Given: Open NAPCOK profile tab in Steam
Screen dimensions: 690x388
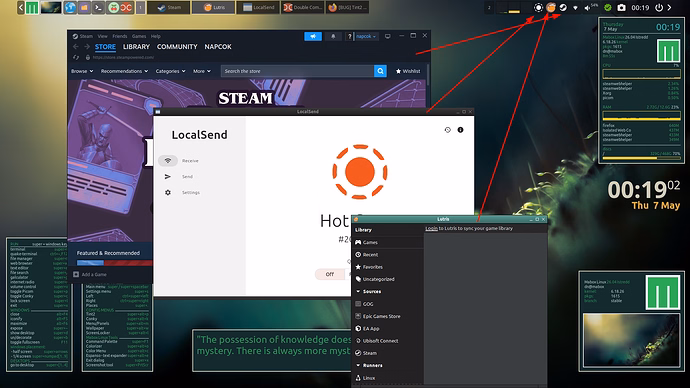Looking at the screenshot, I should coord(218,47).
